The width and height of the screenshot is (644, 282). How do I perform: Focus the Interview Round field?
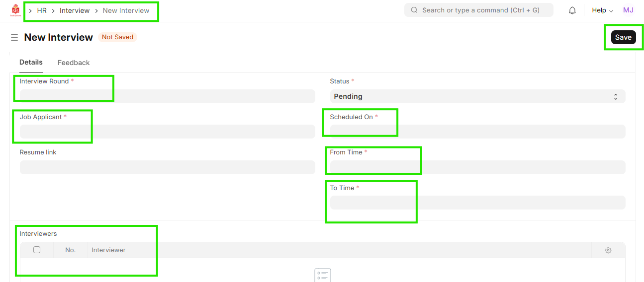pos(167,96)
